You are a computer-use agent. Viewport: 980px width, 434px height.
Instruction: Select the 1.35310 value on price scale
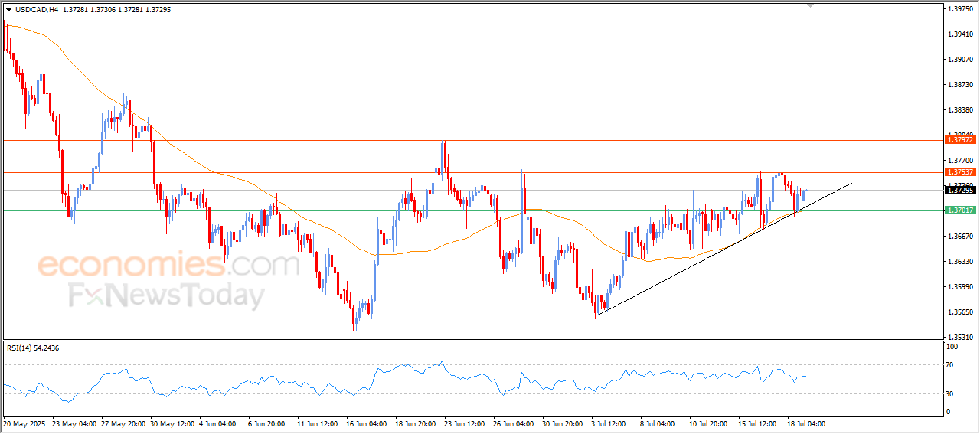960,337
